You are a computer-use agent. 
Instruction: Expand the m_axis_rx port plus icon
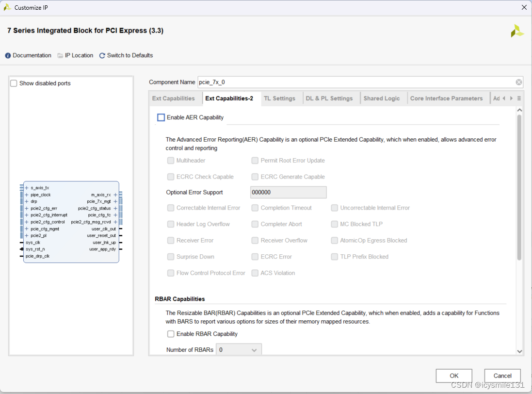[x=115, y=195]
